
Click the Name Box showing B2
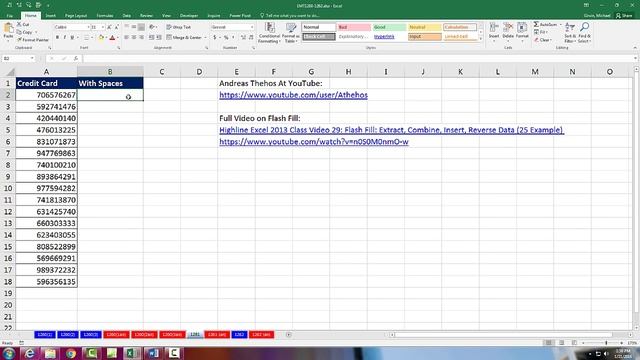(x=18, y=58)
